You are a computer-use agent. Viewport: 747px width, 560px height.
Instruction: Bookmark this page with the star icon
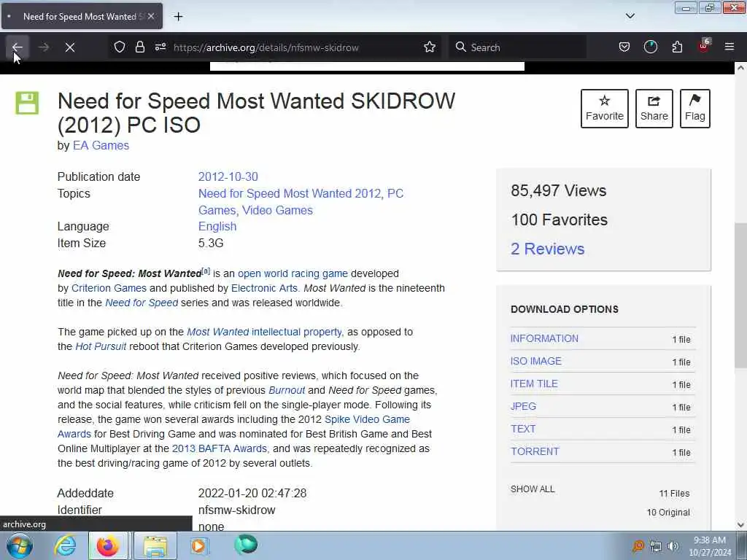(429, 47)
